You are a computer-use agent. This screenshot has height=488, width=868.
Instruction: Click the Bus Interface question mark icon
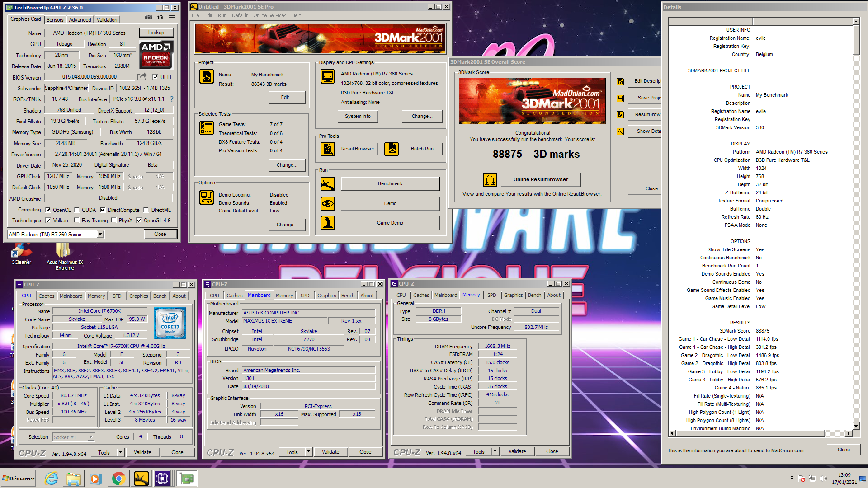172,99
